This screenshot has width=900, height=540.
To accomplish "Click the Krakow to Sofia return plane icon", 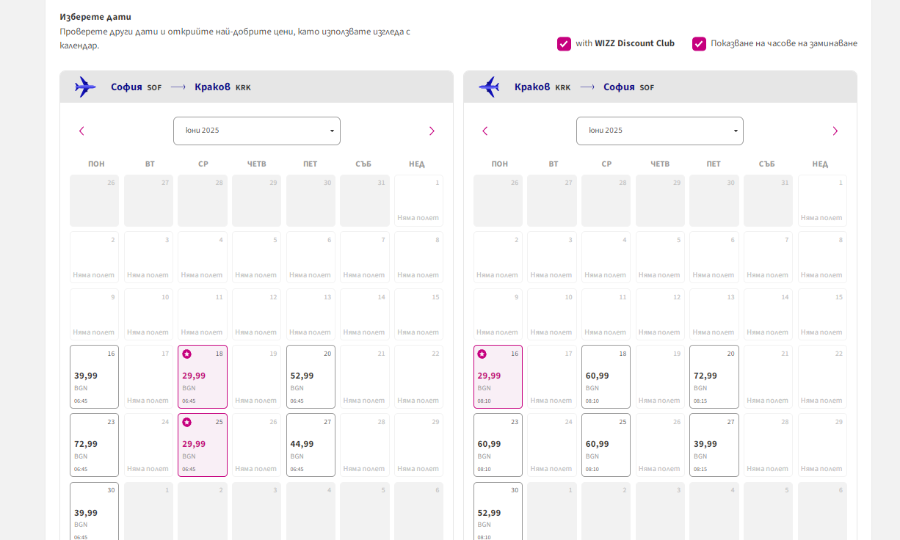I will coord(489,87).
